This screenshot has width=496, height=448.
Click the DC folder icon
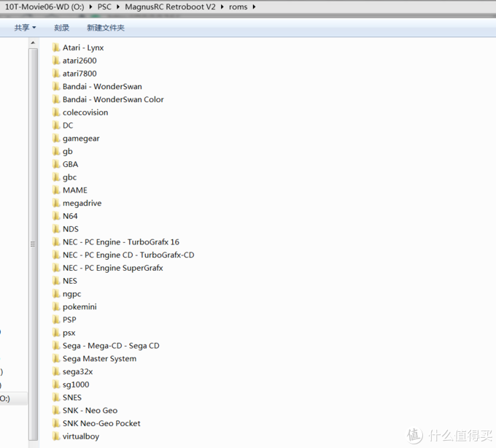pos(56,125)
